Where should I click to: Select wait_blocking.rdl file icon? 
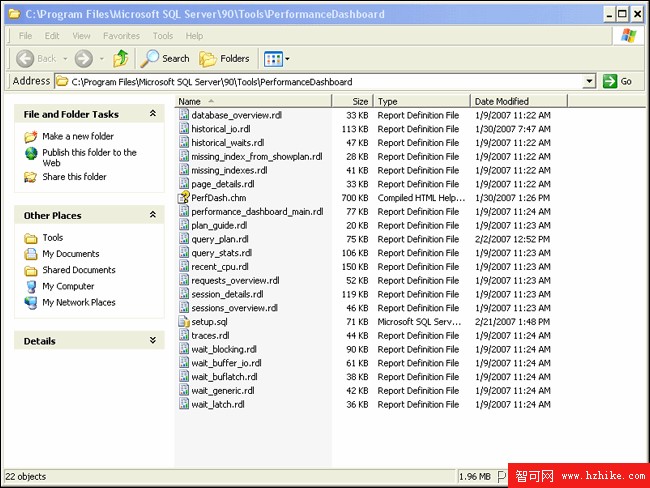(184, 349)
